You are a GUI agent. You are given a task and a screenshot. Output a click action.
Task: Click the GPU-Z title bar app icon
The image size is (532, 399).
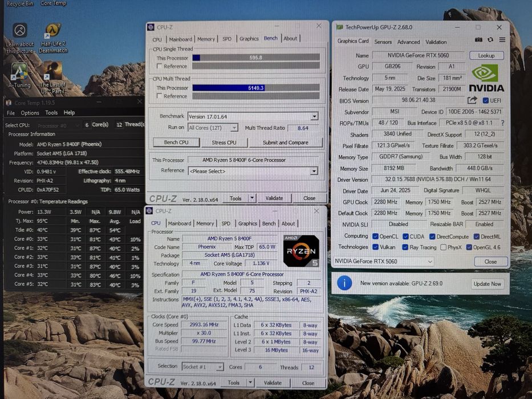pyautogui.click(x=339, y=27)
